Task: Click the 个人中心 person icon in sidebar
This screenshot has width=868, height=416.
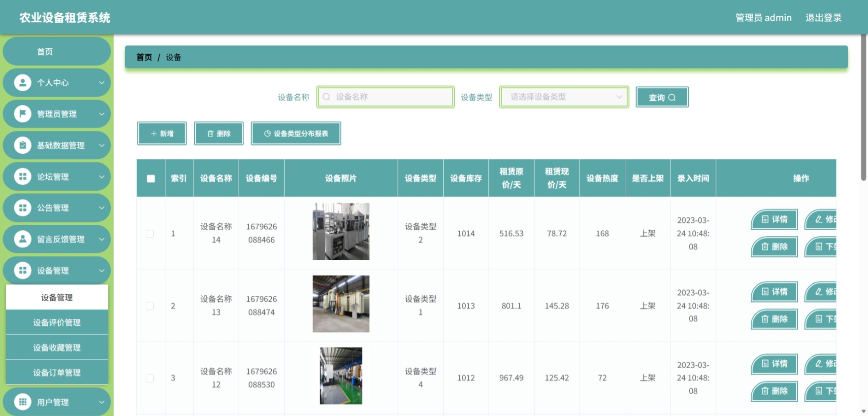Action: [x=22, y=82]
